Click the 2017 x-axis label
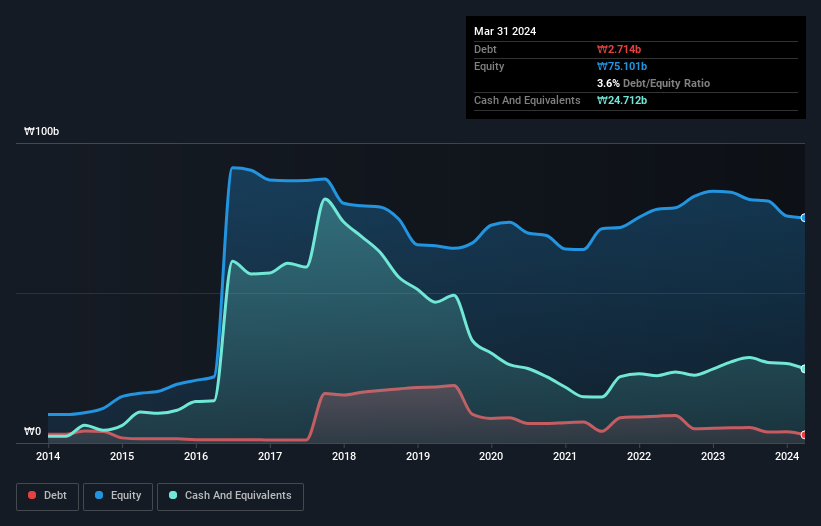The height and width of the screenshot is (526, 821). pyautogui.click(x=270, y=456)
